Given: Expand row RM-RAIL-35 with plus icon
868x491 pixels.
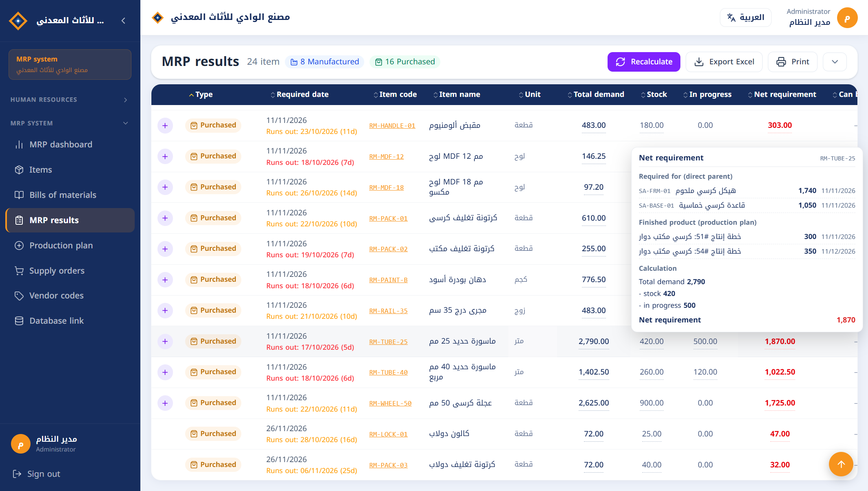Looking at the screenshot, I should tap(165, 311).
